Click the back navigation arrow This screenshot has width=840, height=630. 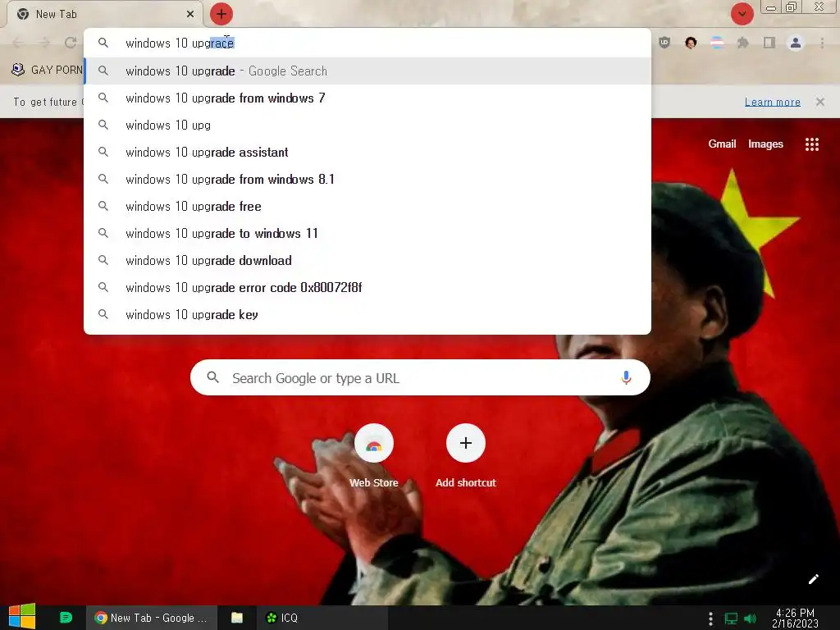(18, 43)
